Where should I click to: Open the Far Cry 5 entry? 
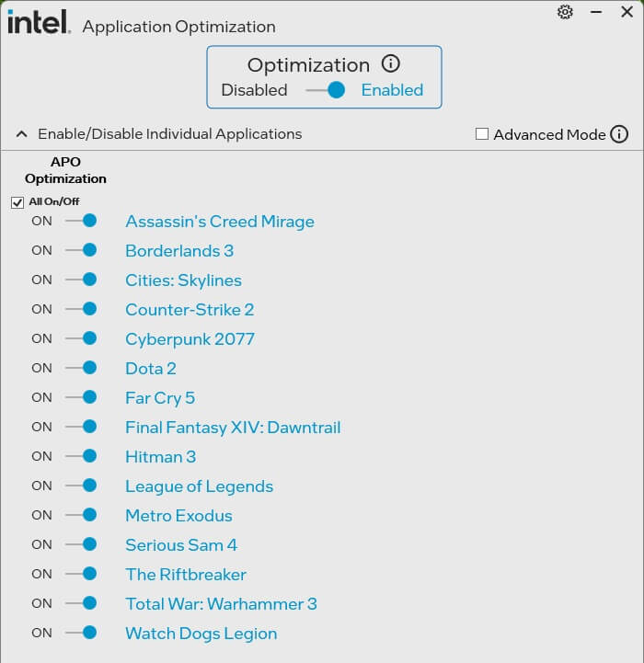click(x=160, y=398)
